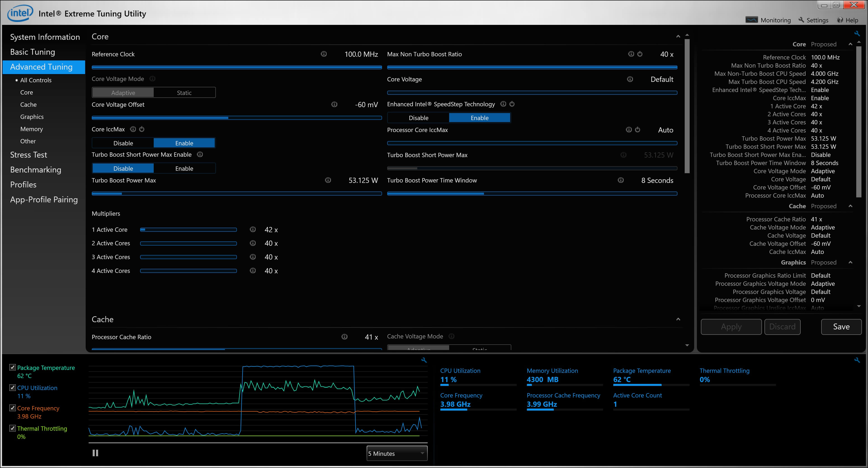The height and width of the screenshot is (468, 868).
Task: Click the Turbo Boost Power Max slider
Action: [236, 193]
